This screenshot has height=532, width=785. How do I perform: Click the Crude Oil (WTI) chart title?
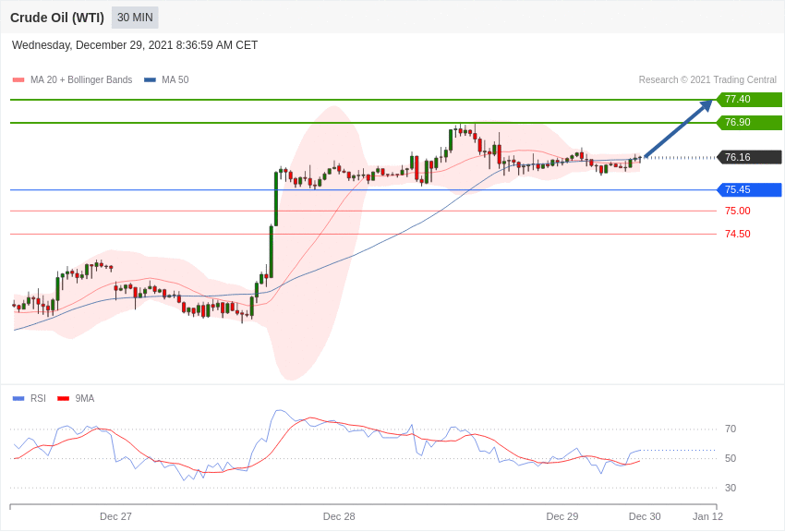coord(57,18)
